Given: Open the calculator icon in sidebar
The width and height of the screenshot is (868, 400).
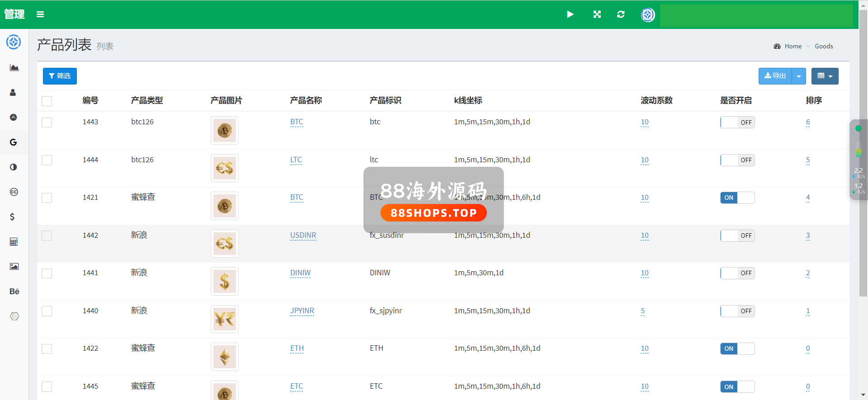Looking at the screenshot, I should 14,242.
